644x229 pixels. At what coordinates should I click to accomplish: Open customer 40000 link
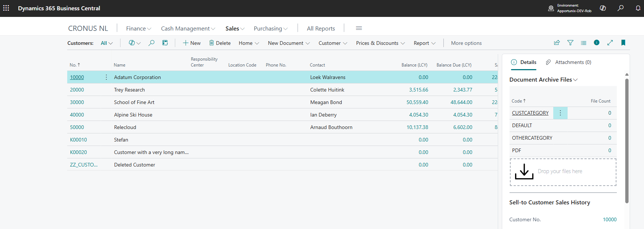77,115
